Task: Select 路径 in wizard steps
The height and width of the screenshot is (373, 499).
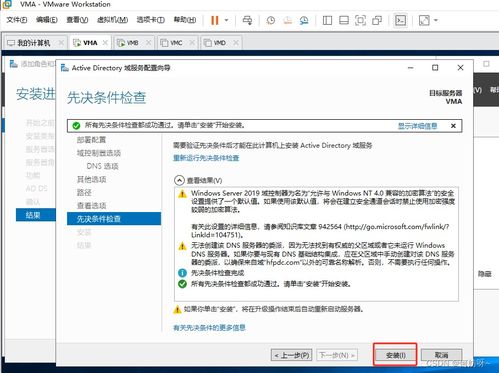Action: (x=84, y=192)
